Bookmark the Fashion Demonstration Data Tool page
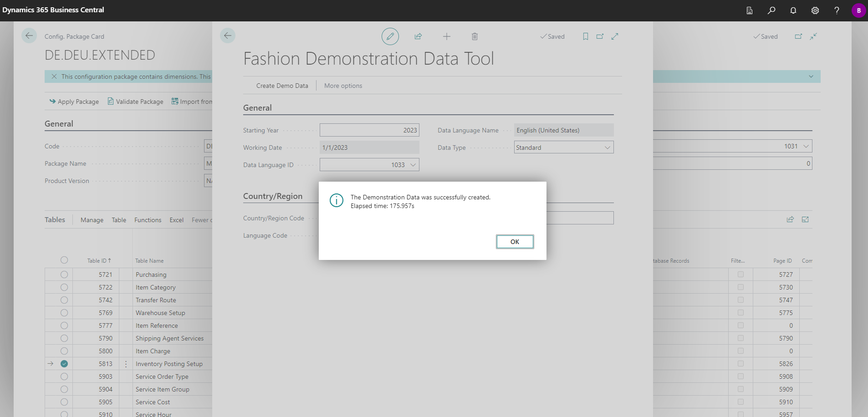The height and width of the screenshot is (417, 868). 585,36
